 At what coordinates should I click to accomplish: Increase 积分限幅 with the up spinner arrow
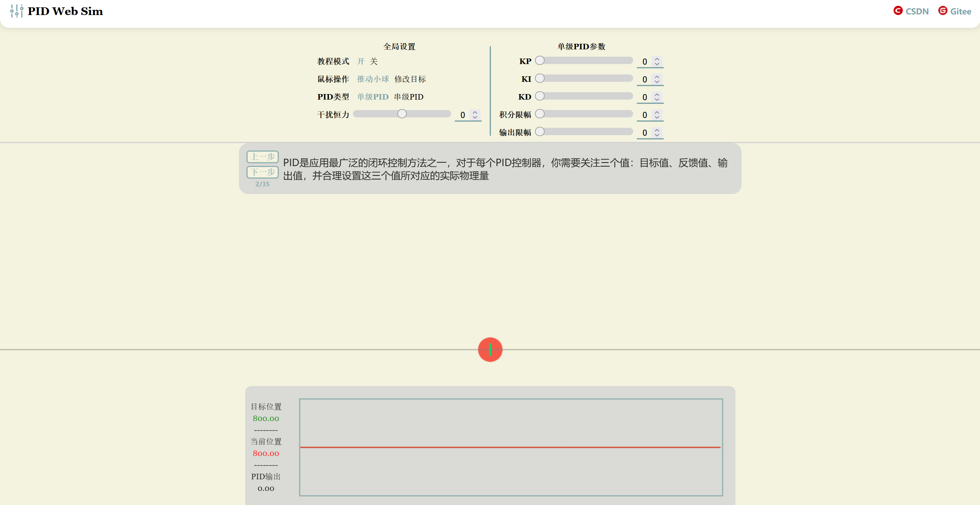tap(657, 112)
